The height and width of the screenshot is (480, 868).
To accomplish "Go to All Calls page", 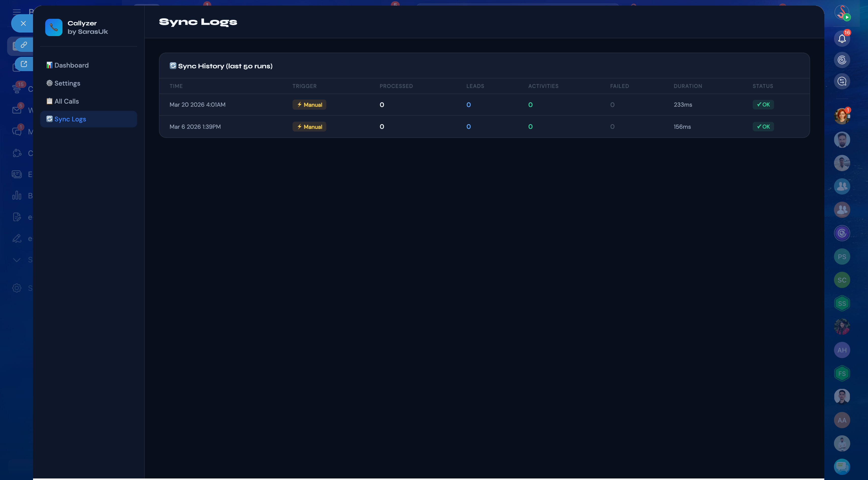I will (x=66, y=101).
